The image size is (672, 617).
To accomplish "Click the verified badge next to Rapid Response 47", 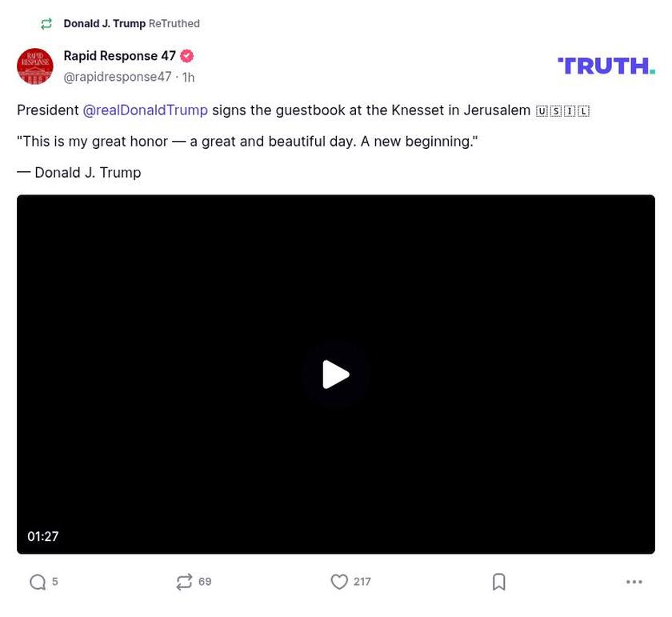I will (186, 56).
